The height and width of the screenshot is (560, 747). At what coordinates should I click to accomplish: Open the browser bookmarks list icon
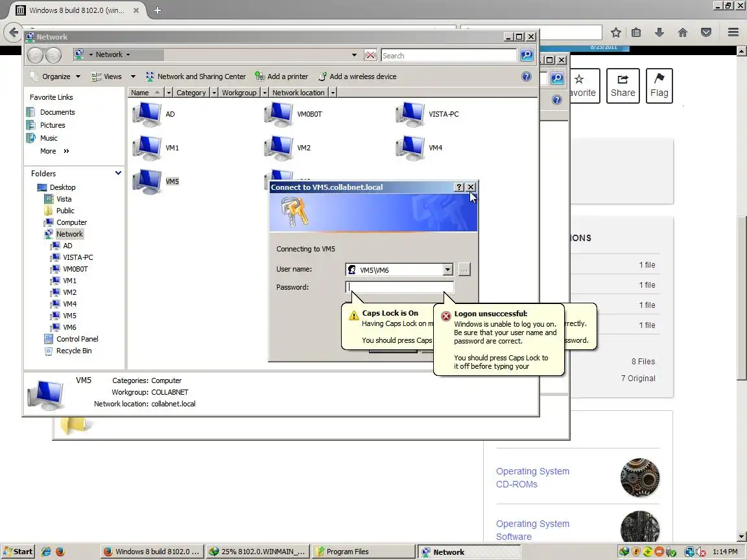click(x=636, y=32)
